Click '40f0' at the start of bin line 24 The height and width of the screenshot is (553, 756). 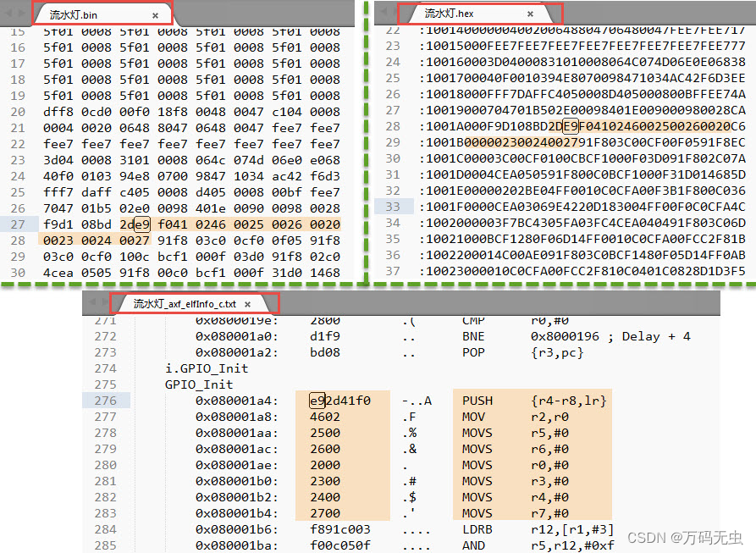pyautogui.click(x=58, y=176)
